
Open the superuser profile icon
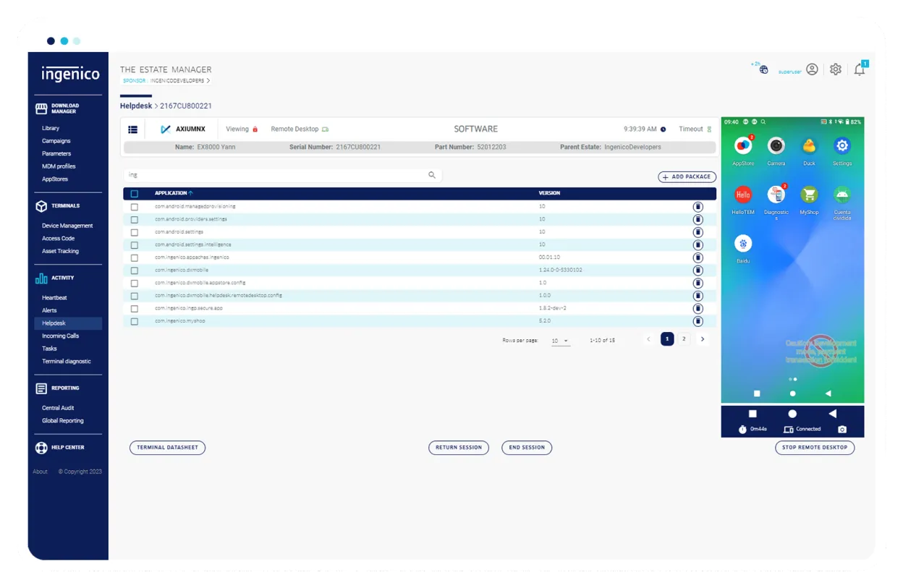click(x=813, y=69)
